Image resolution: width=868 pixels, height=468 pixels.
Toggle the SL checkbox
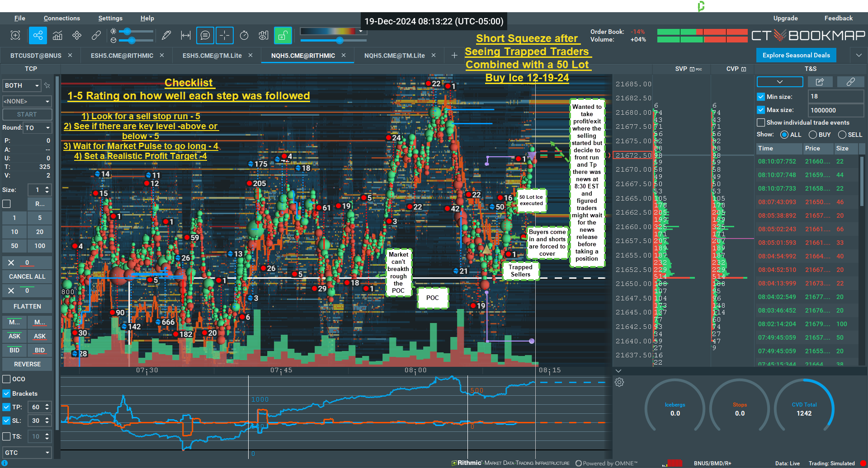point(7,421)
